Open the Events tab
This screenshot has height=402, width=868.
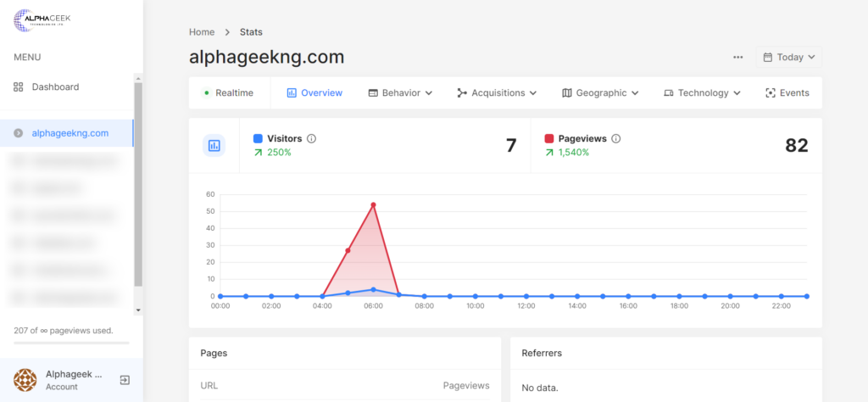(787, 93)
